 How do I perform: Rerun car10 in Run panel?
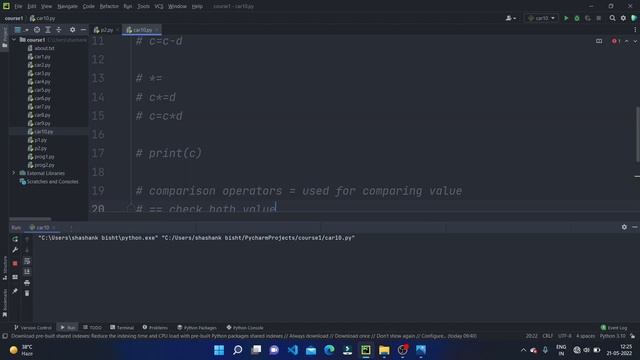(x=15, y=239)
